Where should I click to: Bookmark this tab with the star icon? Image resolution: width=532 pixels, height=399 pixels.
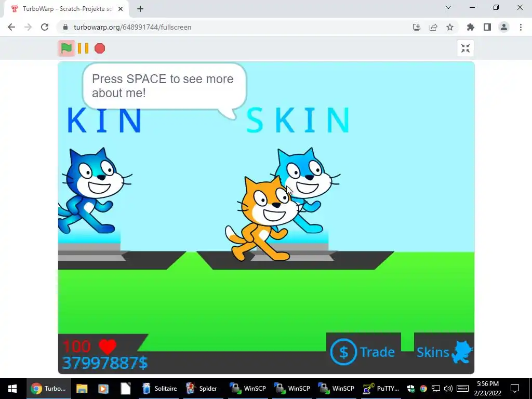coord(450,27)
